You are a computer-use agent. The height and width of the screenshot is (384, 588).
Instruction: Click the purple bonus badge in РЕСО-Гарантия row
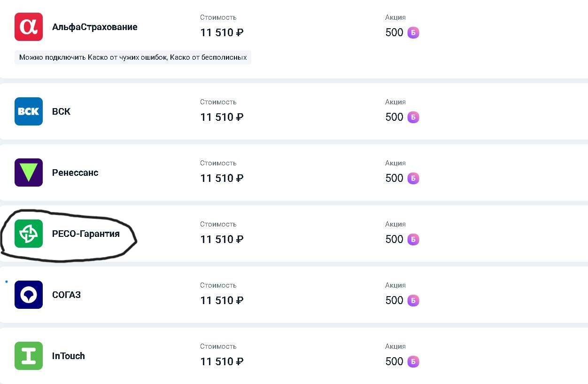pos(413,239)
